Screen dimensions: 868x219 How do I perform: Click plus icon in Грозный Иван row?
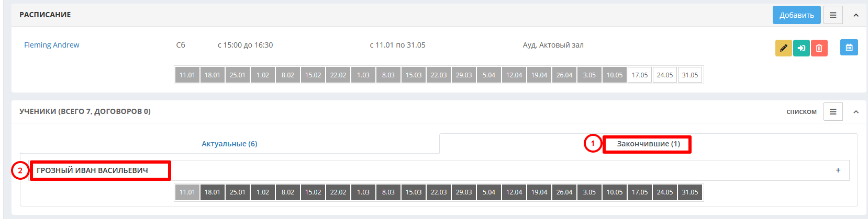[x=838, y=170]
